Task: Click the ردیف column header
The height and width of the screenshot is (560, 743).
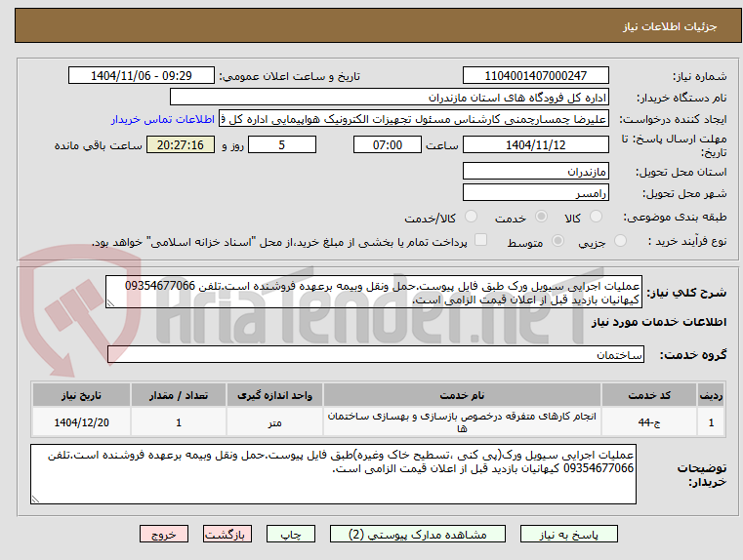Action: 711,395
